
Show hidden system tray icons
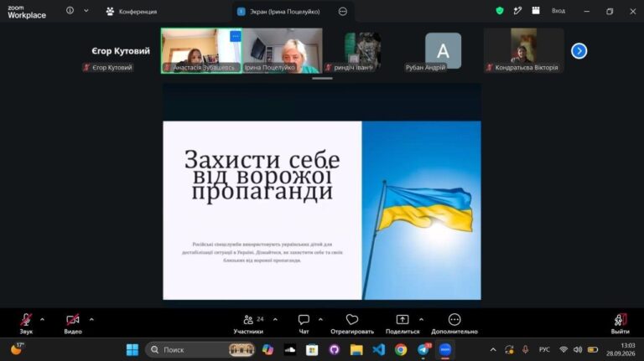(493, 350)
